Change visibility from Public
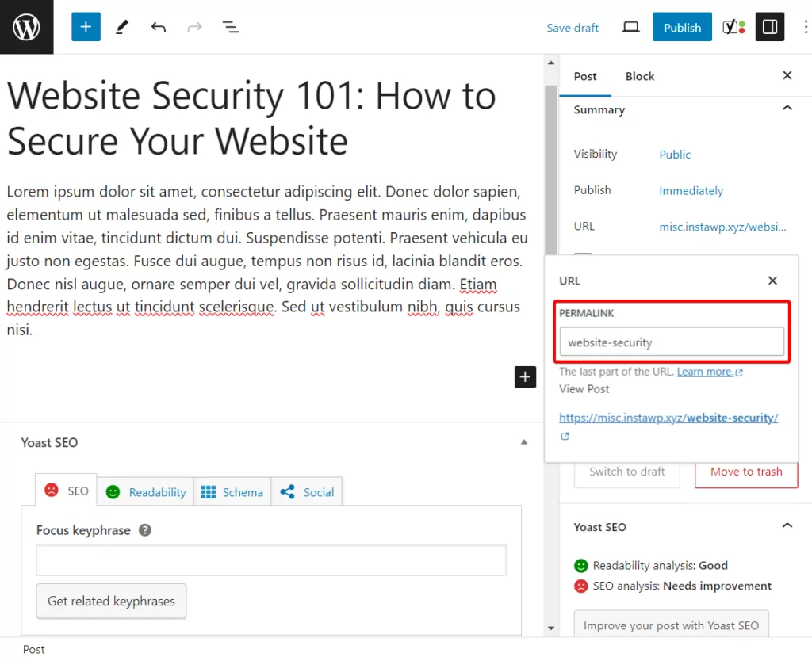812x657 pixels. [x=675, y=155]
